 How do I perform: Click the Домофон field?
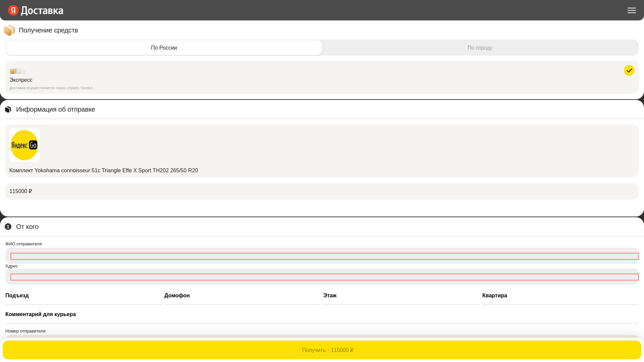click(243, 296)
